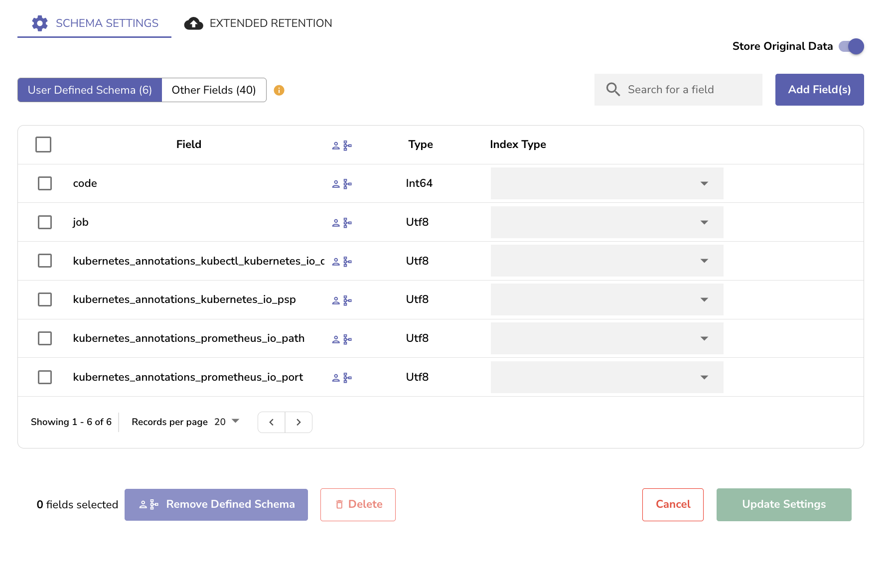Click the schema icon in the code row
891x588 pixels.
(x=348, y=183)
